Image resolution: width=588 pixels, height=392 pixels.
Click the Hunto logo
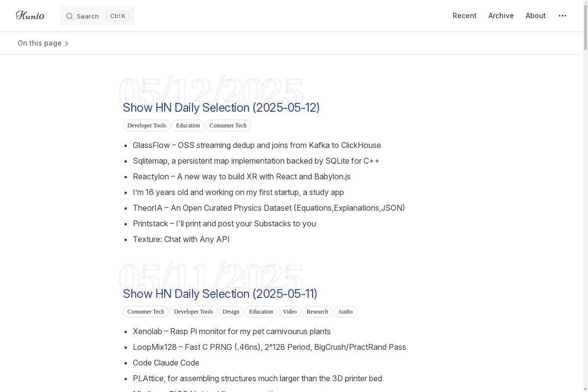pyautogui.click(x=30, y=16)
